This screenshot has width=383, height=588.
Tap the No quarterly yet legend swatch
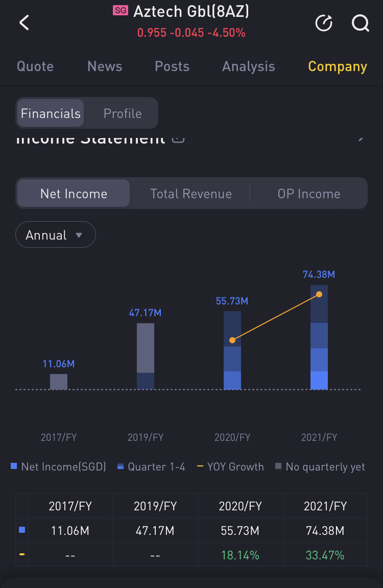pyautogui.click(x=278, y=466)
